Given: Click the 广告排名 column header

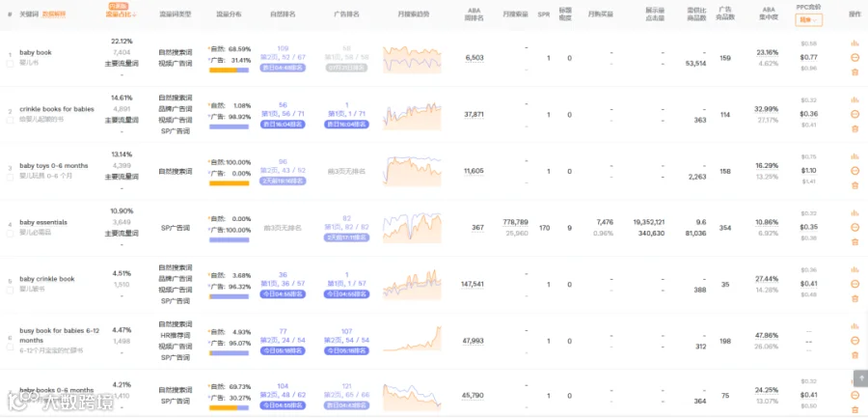Looking at the screenshot, I should click(347, 14).
